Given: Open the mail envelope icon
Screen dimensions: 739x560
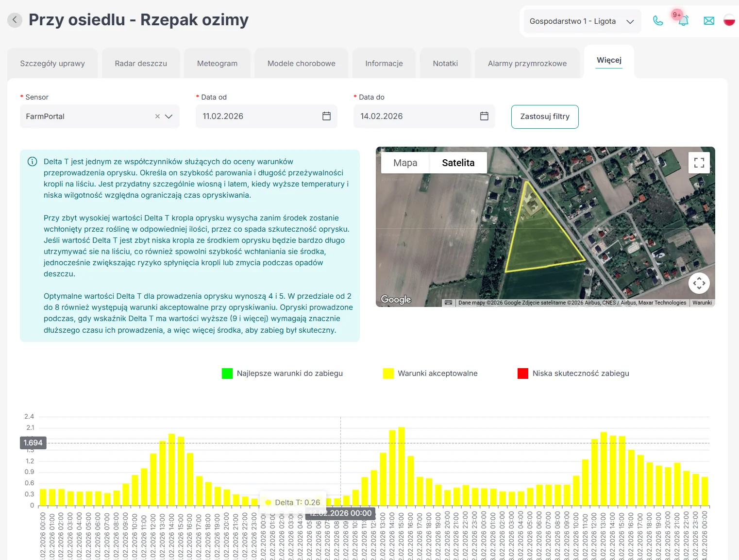Looking at the screenshot, I should coord(709,21).
